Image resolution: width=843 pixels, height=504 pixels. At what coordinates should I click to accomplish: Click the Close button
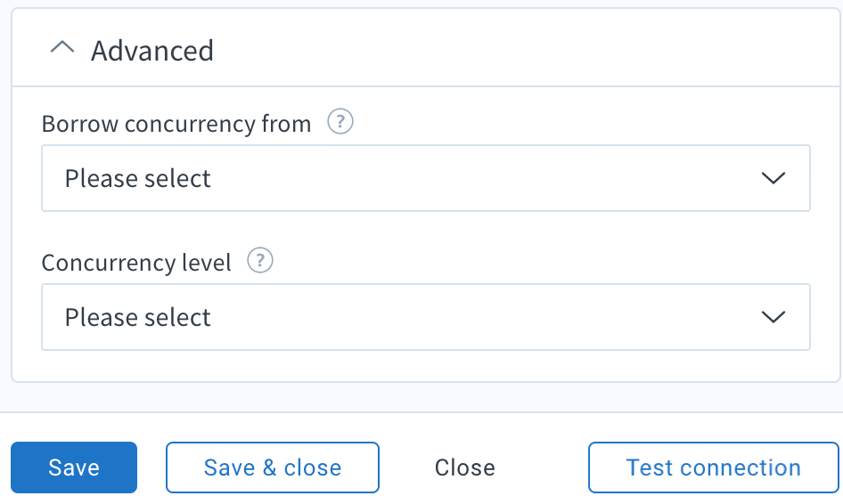[x=465, y=467]
